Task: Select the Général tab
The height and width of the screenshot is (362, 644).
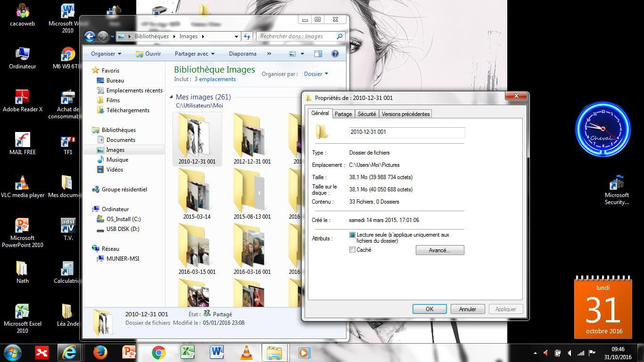Action: [320, 113]
